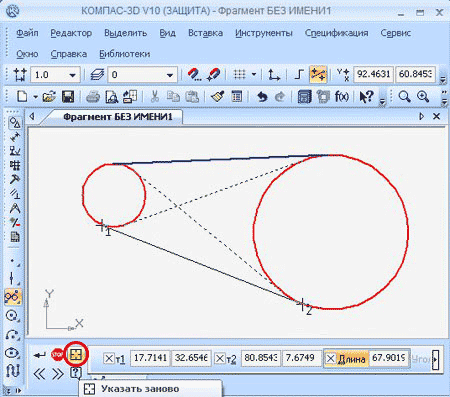Click the copy properties brush icon
Image resolution: width=450 pixels, height=397 pixels.
pyautogui.click(x=217, y=97)
